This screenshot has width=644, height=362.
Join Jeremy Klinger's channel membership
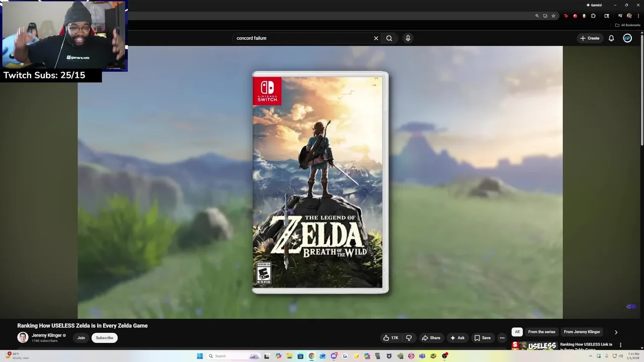pyautogui.click(x=81, y=338)
